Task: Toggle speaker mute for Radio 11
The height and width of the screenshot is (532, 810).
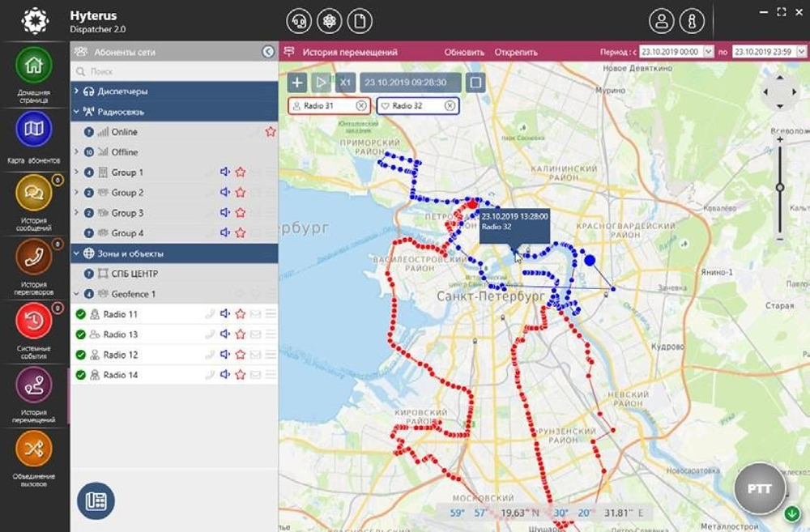Action: (224, 313)
